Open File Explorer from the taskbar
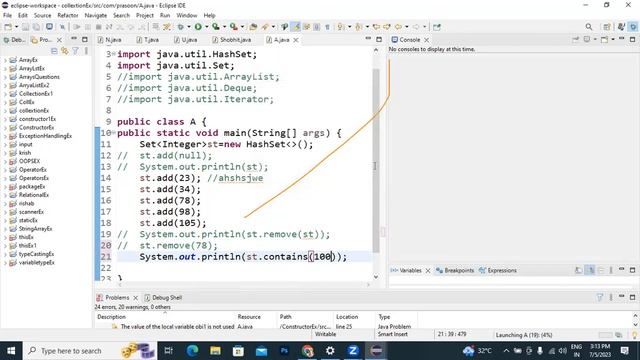Screen dimensions: 640x360 pos(216,351)
